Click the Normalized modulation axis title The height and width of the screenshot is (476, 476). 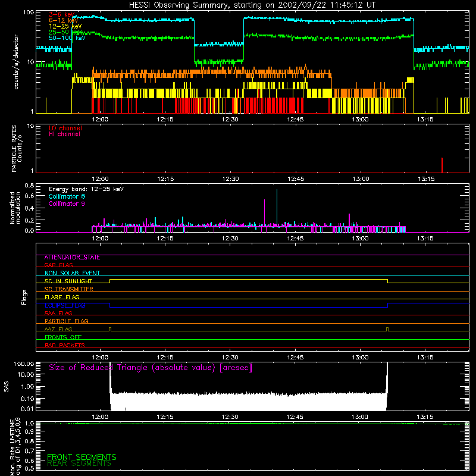15,208
